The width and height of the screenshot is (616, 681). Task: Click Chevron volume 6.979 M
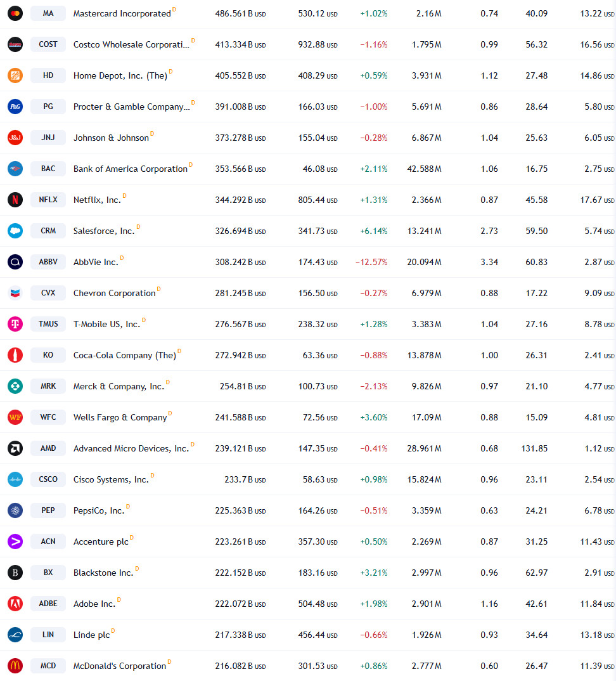427,293
